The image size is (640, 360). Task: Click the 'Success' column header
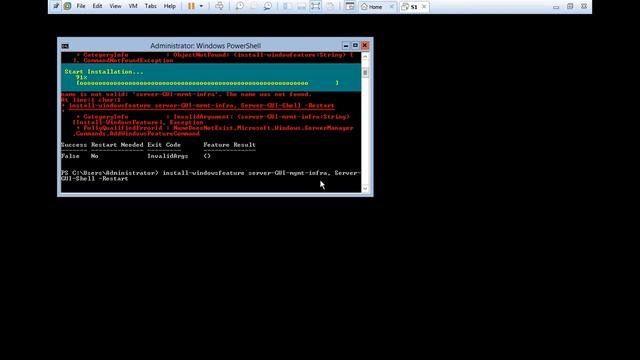(x=74, y=145)
